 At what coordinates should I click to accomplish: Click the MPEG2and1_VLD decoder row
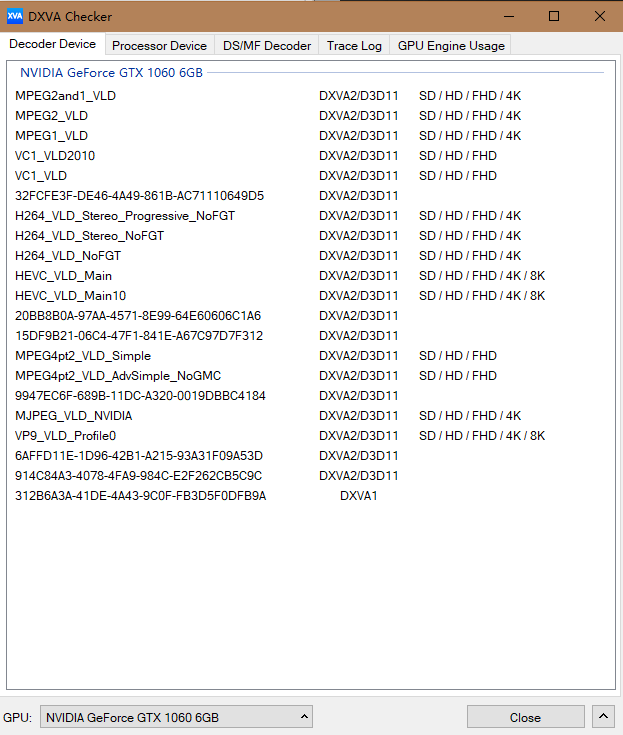pos(66,95)
